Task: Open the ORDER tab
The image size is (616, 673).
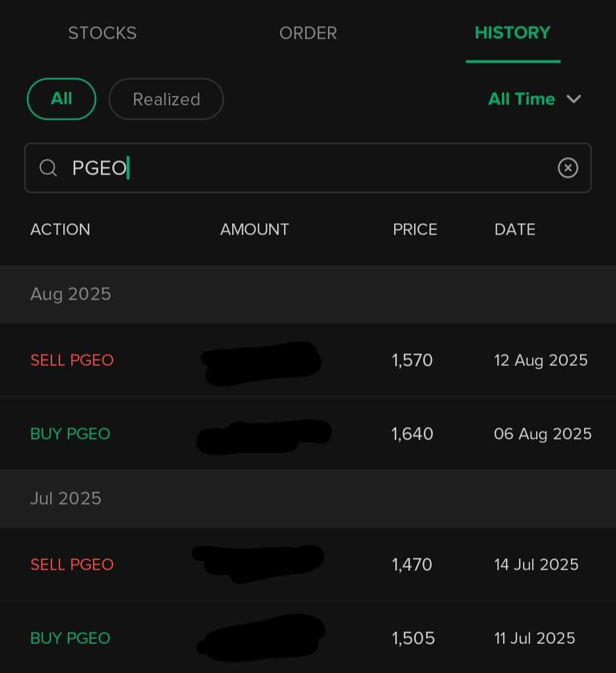Action: click(308, 33)
